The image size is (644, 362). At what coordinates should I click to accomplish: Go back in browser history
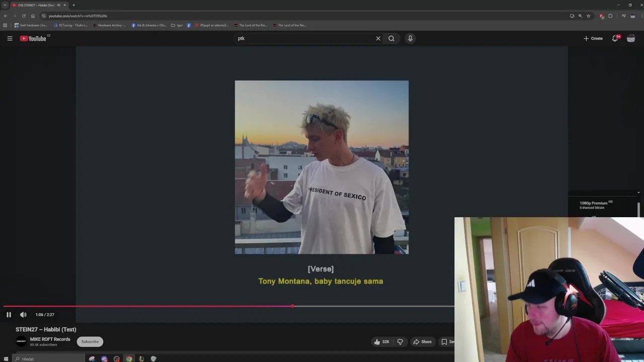6,16
